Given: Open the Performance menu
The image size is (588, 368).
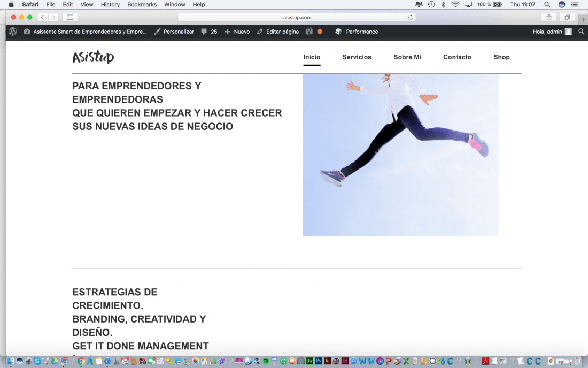Looking at the screenshot, I should click(357, 32).
